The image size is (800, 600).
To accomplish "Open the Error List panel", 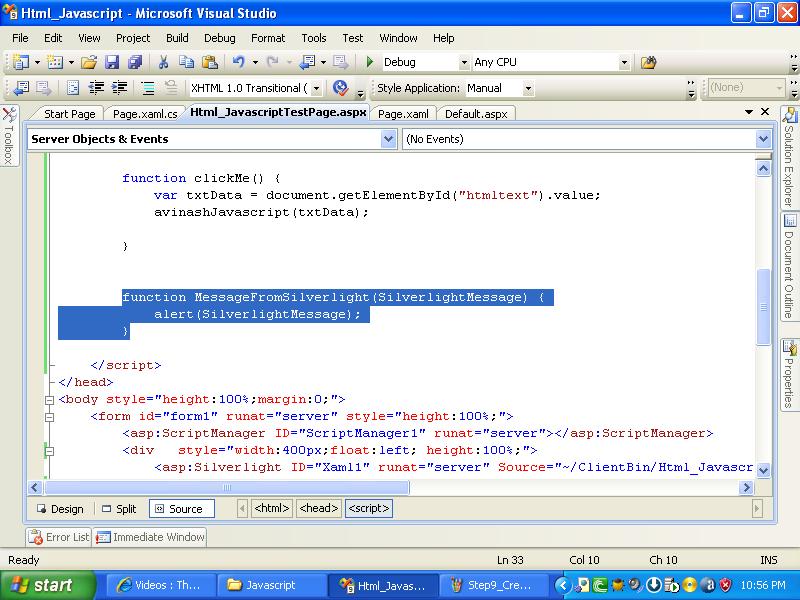I will (x=59, y=537).
